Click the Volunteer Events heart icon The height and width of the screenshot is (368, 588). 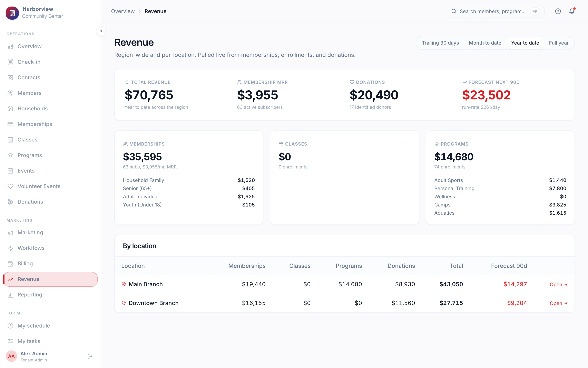10,186
